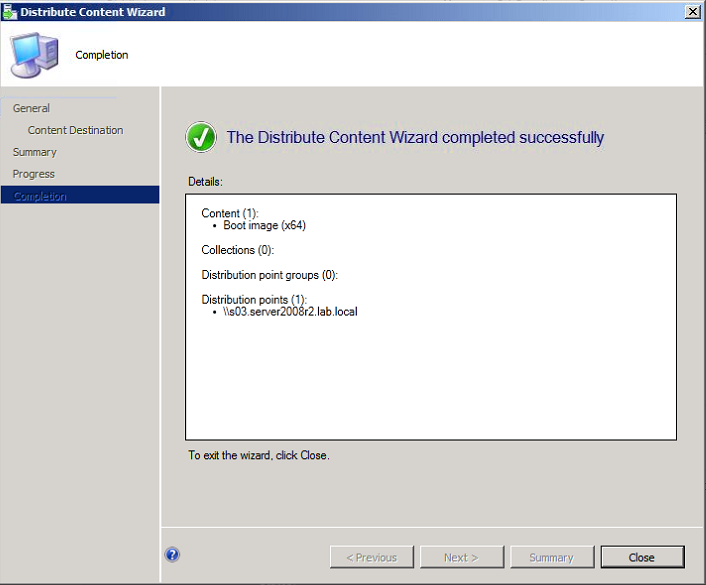Click the 'Boot image (x64)' content entry
The image size is (706, 585).
[x=264, y=225]
